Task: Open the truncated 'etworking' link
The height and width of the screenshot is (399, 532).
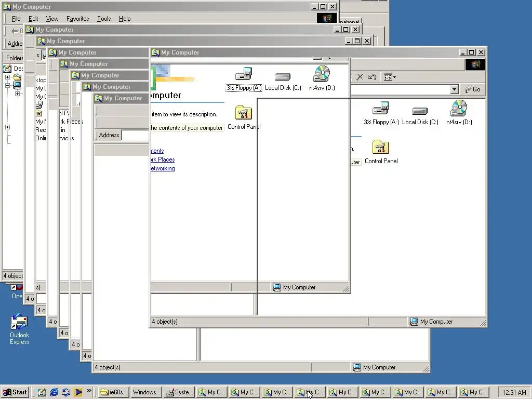Action: tap(163, 168)
